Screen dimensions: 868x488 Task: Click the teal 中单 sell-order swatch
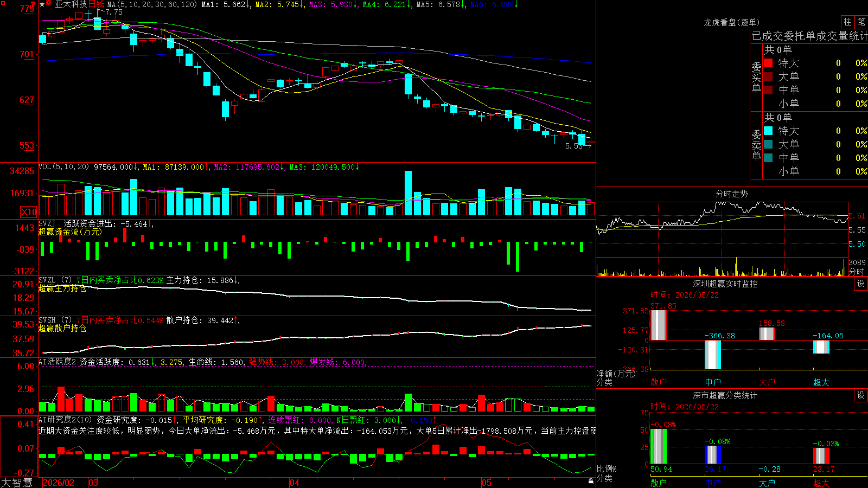(768, 158)
